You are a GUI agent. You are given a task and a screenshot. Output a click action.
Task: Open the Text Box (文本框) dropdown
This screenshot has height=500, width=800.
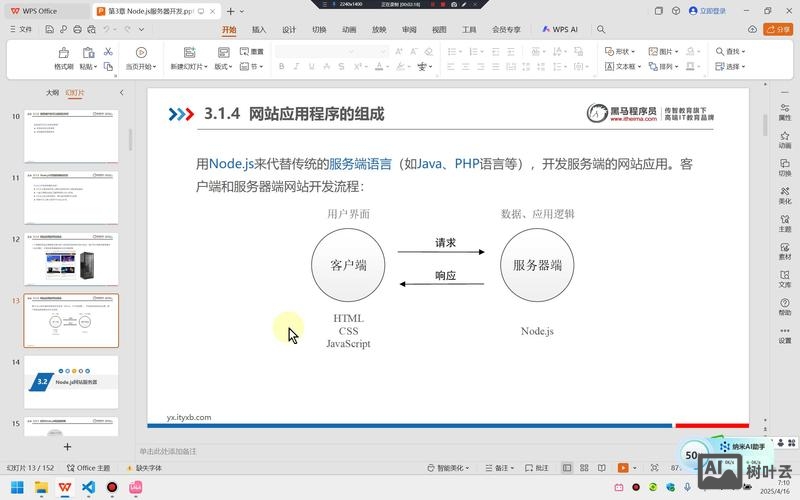pos(623,66)
